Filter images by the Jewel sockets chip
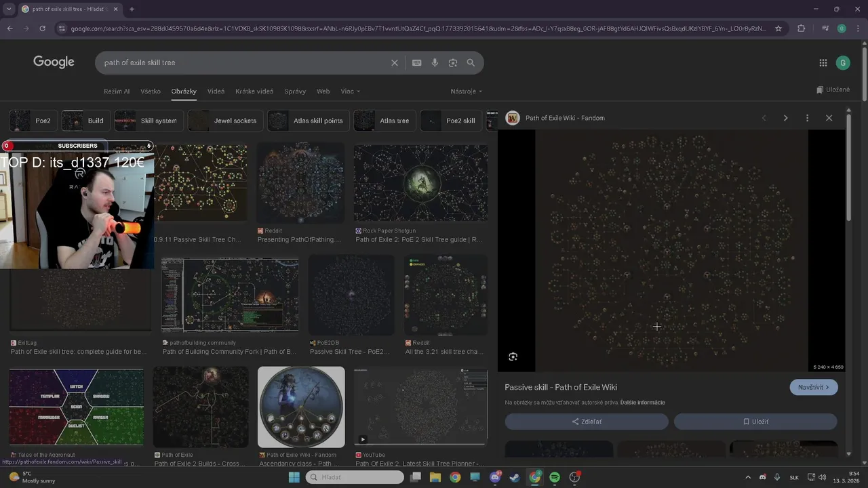The width and height of the screenshot is (868, 488). [225, 121]
